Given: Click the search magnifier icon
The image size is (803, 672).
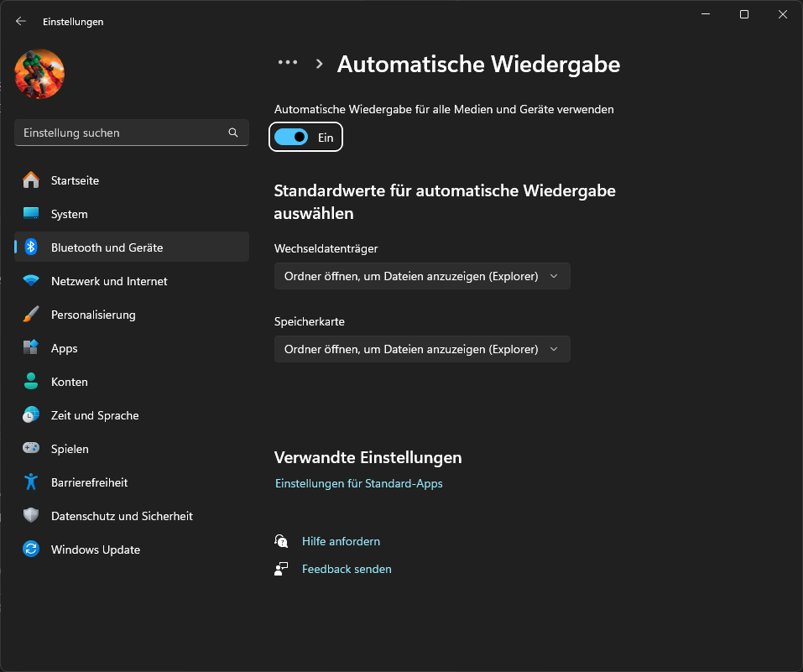Looking at the screenshot, I should tap(233, 133).
